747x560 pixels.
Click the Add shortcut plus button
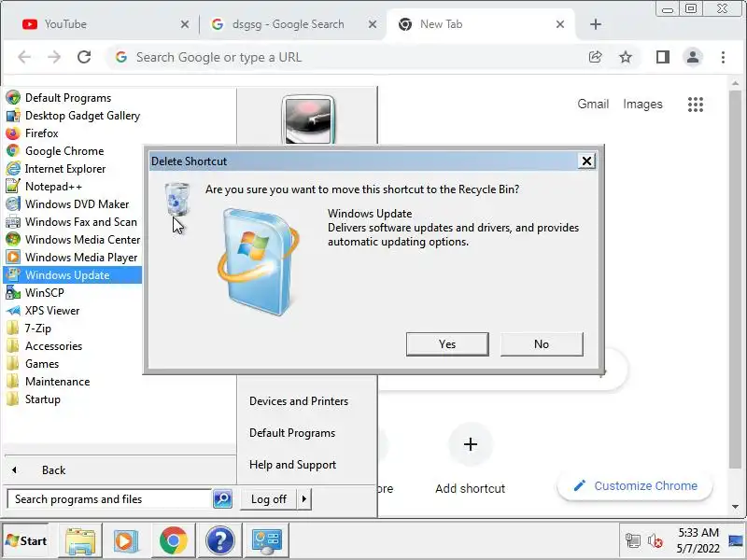point(471,444)
